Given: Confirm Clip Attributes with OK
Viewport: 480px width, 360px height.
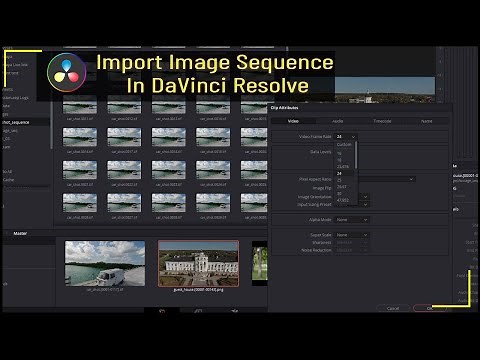Looking at the screenshot, I should [430, 308].
